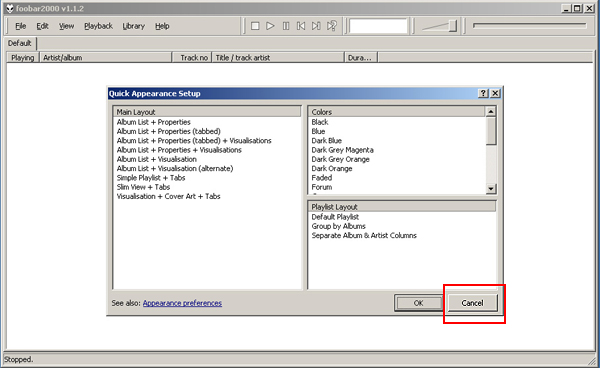
Task: Click the Colors list scrollbar thumb
Action: click(x=491, y=131)
